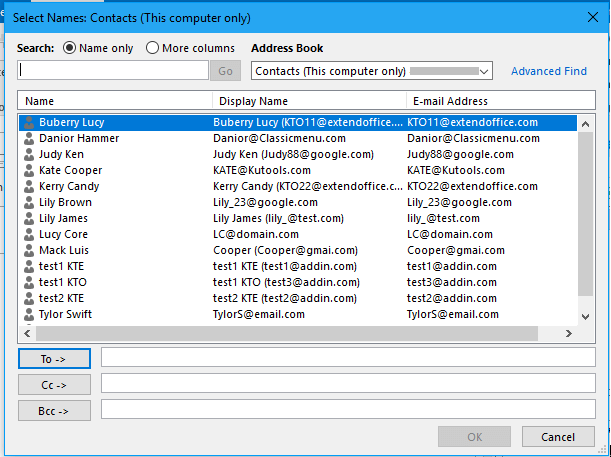Click the contact icon beside Buberry Lucy
This screenshot has height=457, width=611.
(x=29, y=122)
